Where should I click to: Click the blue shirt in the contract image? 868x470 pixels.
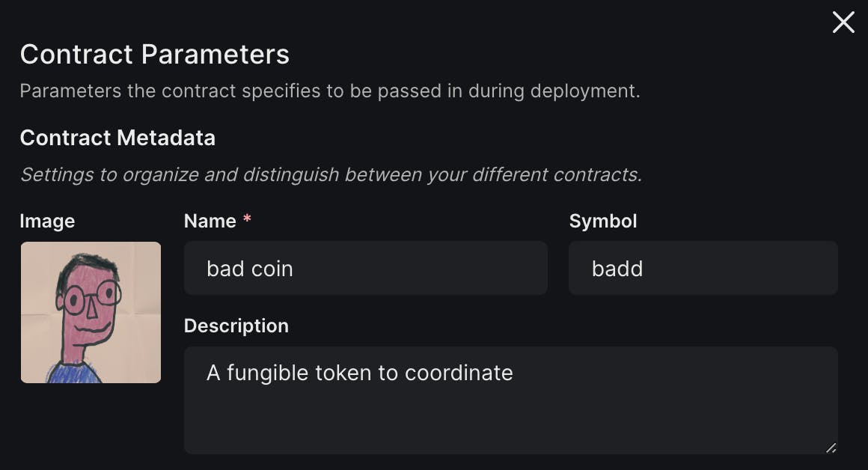[76, 372]
